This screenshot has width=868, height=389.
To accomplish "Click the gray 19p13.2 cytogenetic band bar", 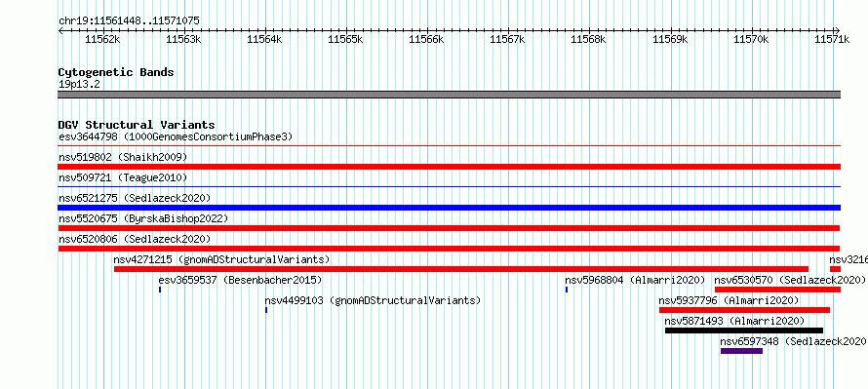I will (x=449, y=95).
